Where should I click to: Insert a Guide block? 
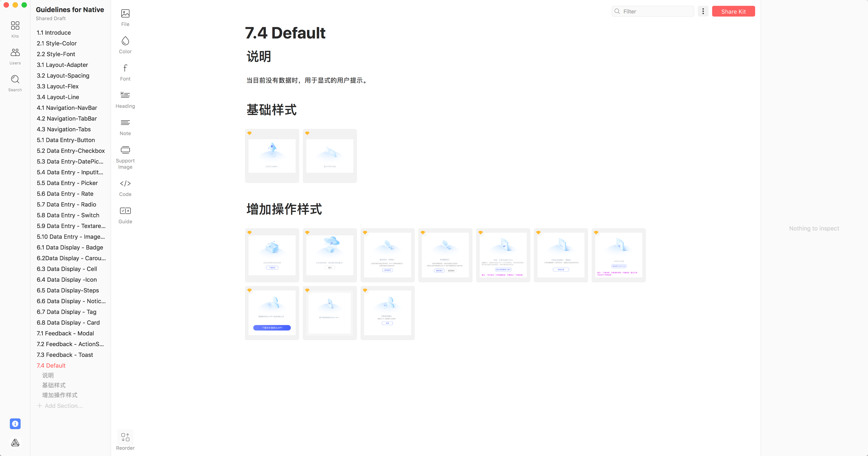tap(125, 215)
